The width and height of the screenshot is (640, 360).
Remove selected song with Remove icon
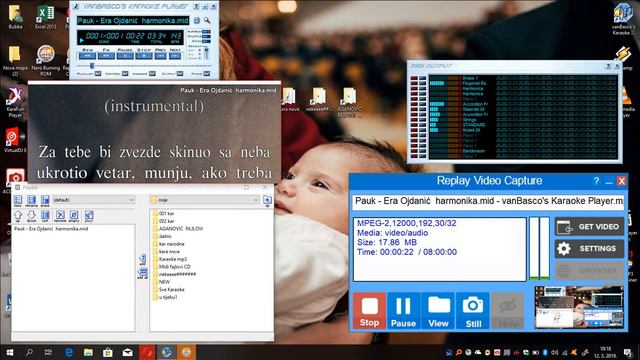[x=60, y=216]
